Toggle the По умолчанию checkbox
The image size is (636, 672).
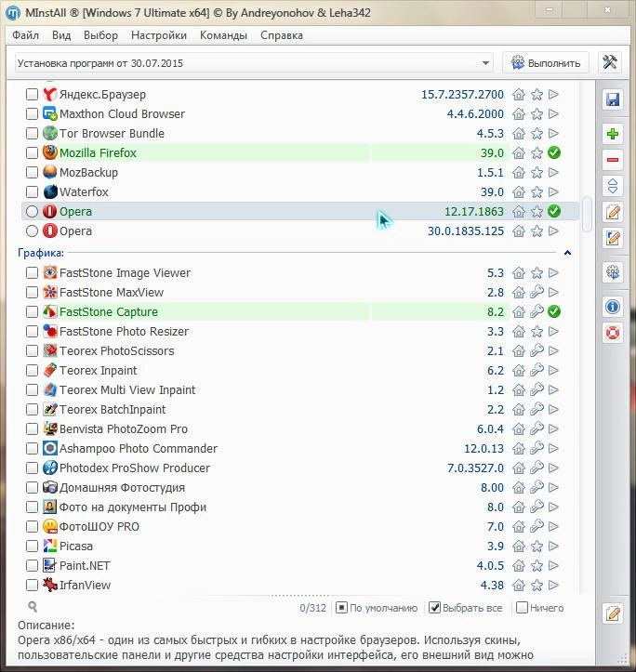tap(341, 608)
